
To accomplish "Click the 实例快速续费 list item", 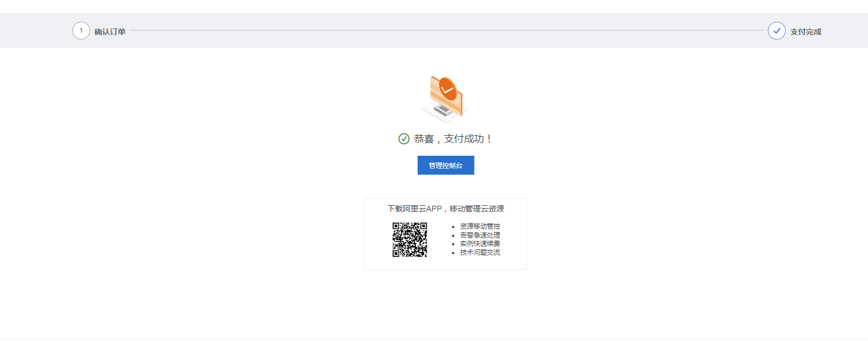I will 480,244.
